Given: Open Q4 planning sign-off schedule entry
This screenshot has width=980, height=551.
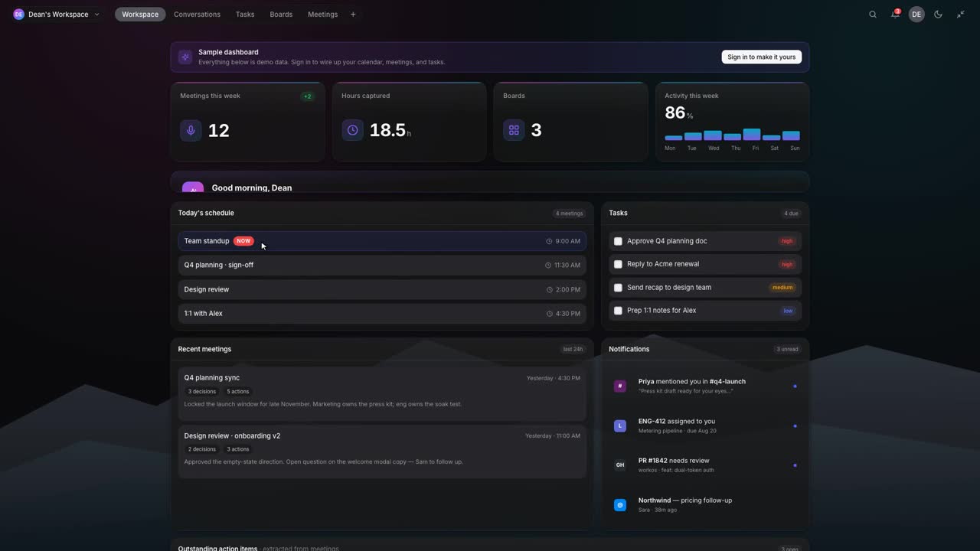Looking at the screenshot, I should (x=382, y=265).
